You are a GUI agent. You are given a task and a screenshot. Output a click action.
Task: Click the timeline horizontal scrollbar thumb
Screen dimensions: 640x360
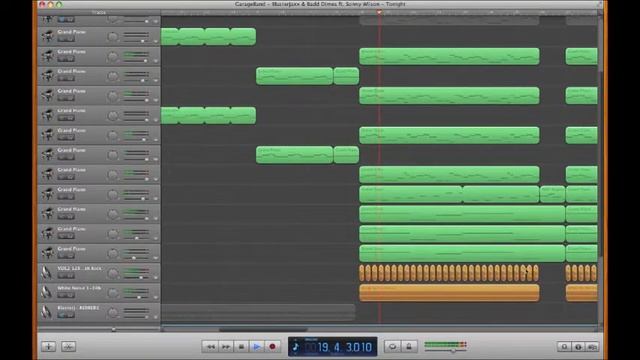pyautogui.click(x=263, y=329)
